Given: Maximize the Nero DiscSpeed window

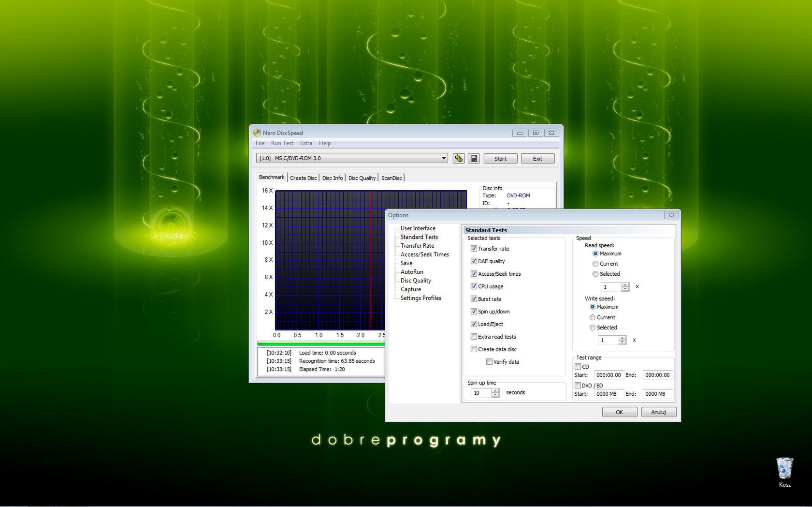Looking at the screenshot, I should pyautogui.click(x=536, y=133).
